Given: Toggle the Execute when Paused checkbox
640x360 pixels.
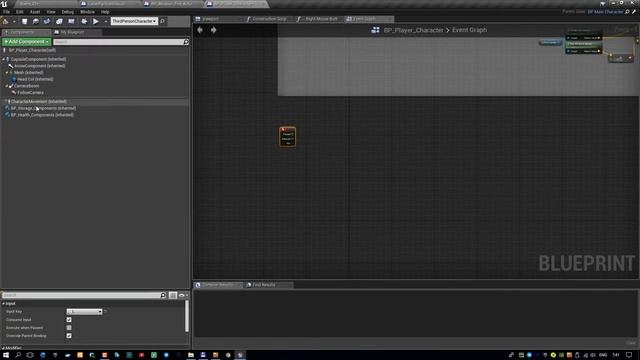Looking at the screenshot, I should 69,328.
